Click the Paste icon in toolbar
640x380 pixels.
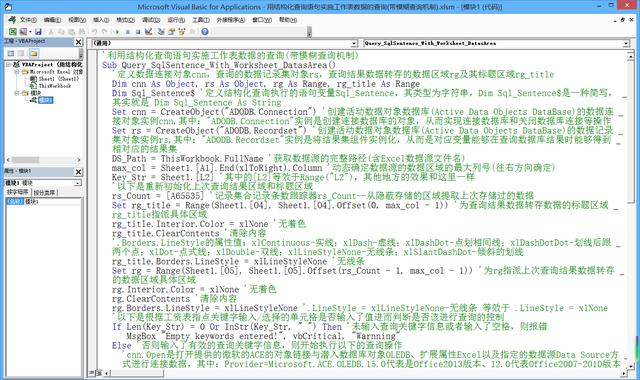tap(71, 31)
